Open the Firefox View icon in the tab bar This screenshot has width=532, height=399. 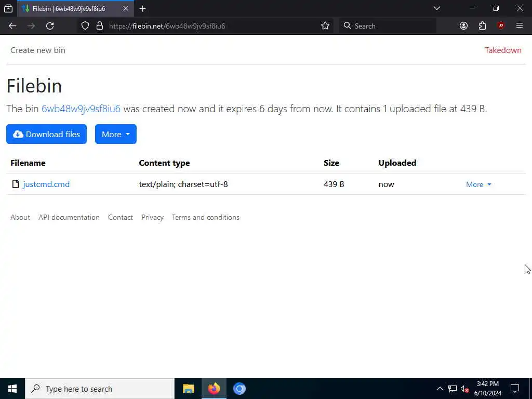8,9
